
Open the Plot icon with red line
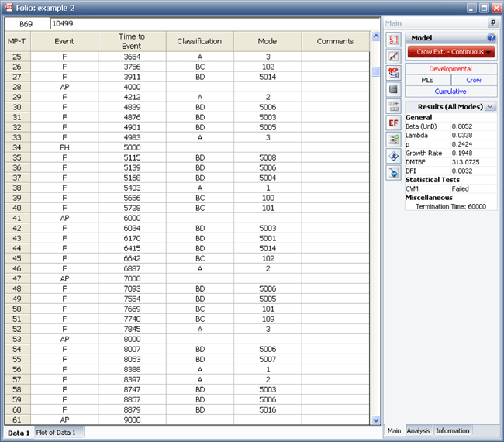pos(393,57)
